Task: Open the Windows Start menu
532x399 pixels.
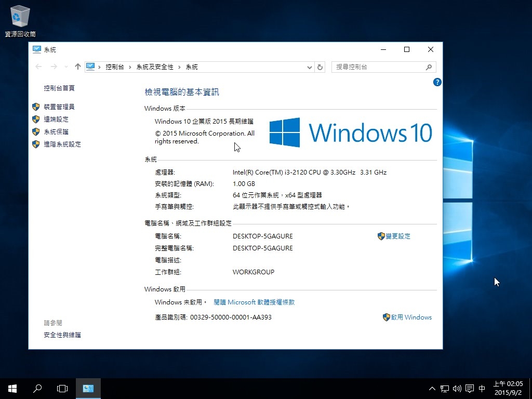Action: (x=12, y=389)
